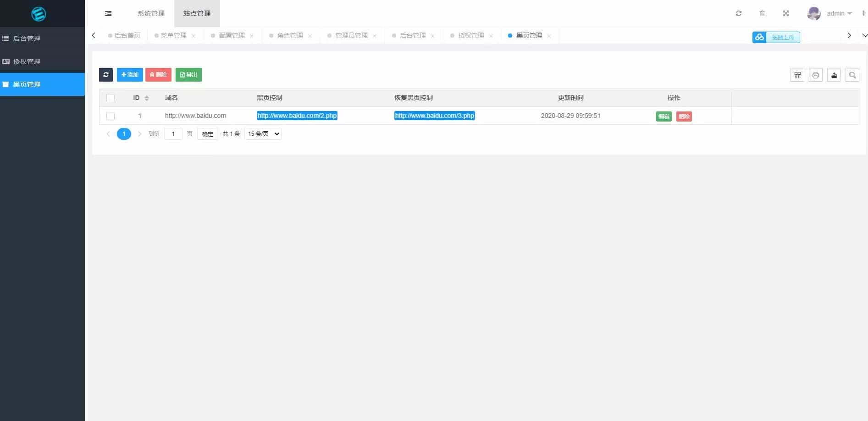Close the 授权管理 tab

click(491, 36)
